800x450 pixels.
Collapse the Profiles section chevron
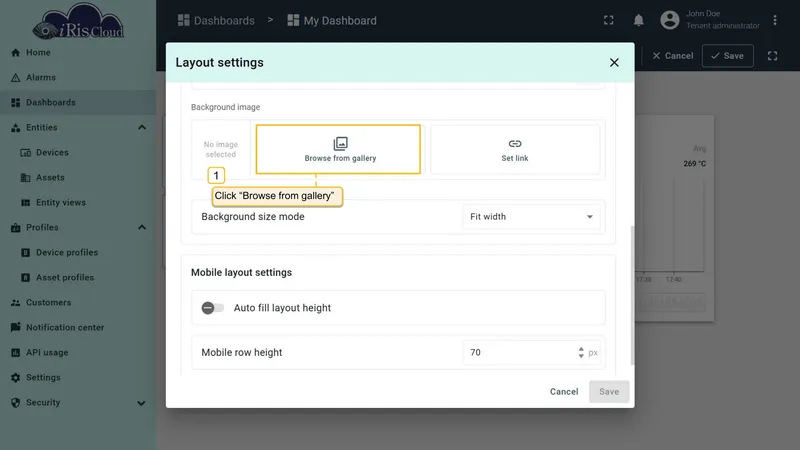tap(142, 228)
